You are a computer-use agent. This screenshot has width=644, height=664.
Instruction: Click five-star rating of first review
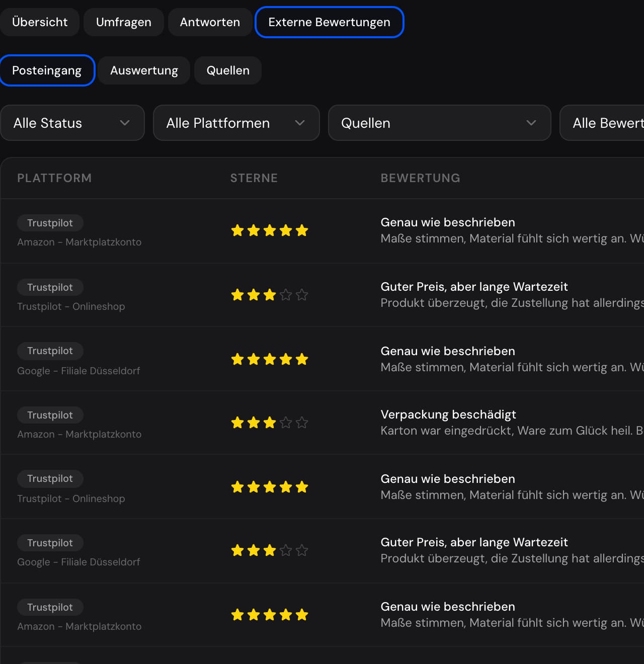(x=270, y=231)
